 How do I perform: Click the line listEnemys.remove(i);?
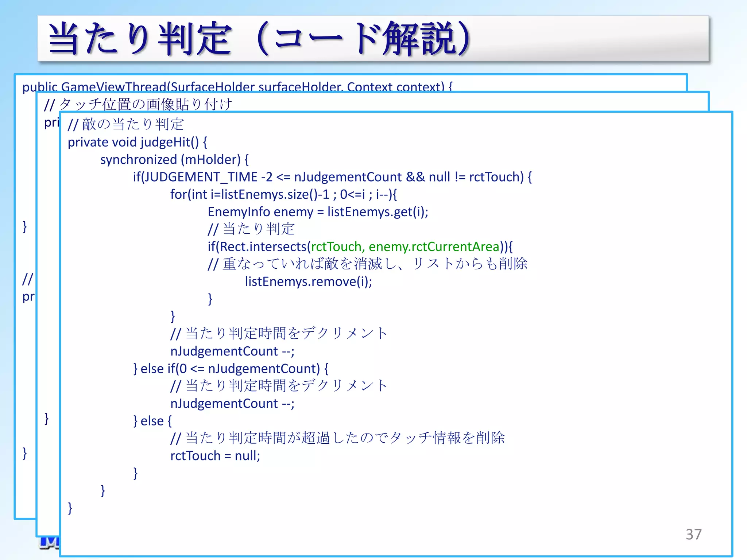coord(309,281)
